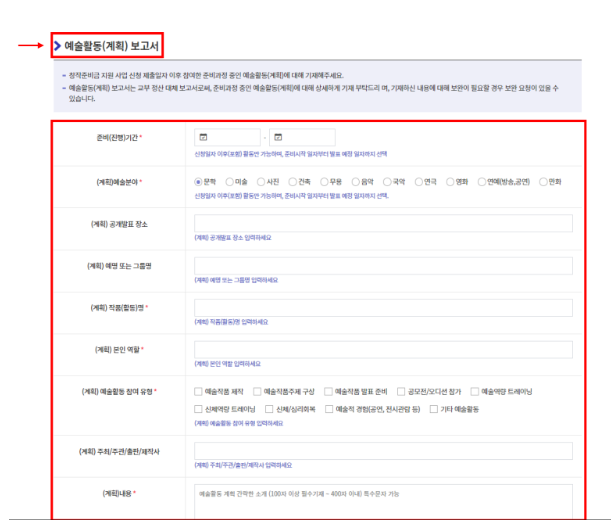Pick the 무용 radio button
Viewport: 611px width, 520px height.
[x=324, y=182]
